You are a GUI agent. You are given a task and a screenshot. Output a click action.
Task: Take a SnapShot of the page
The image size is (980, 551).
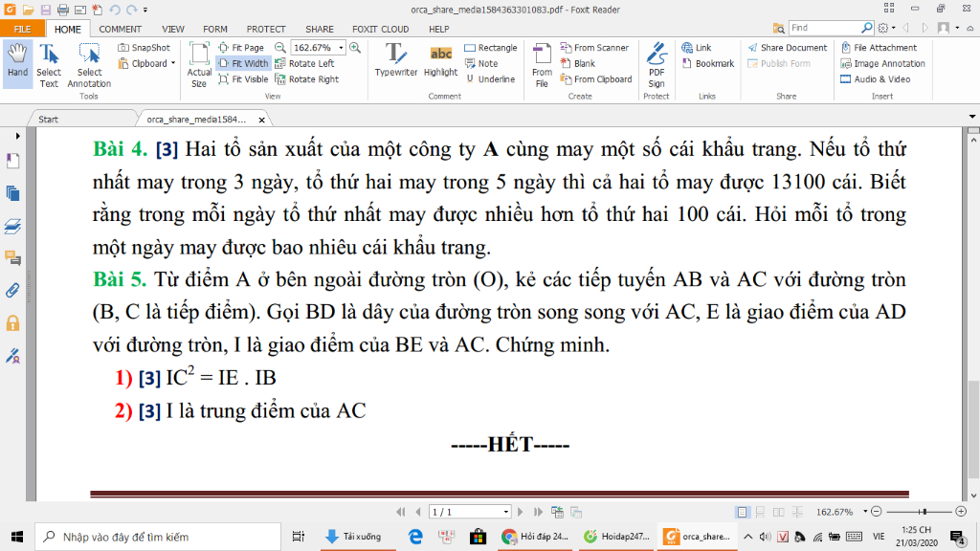(x=145, y=48)
